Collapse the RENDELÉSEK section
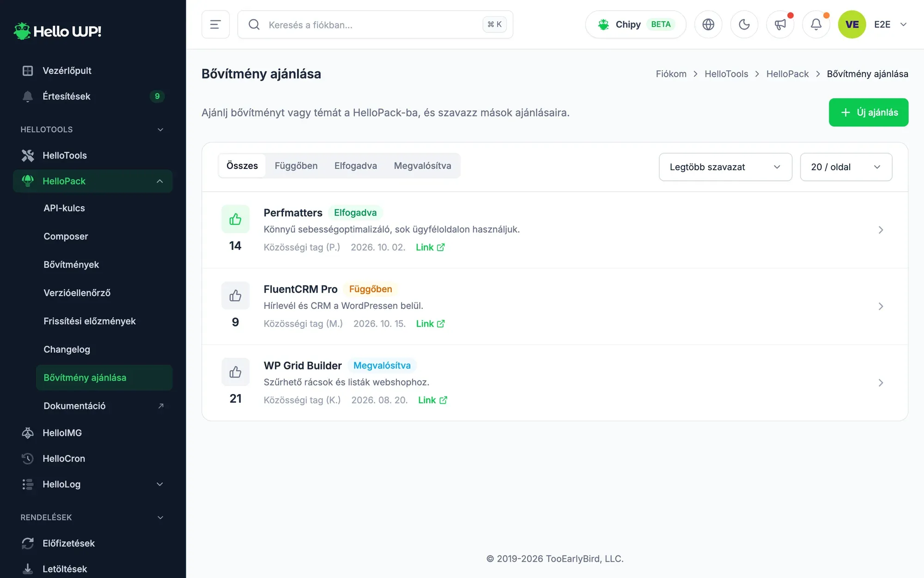Image resolution: width=924 pixels, height=578 pixels. 160,517
